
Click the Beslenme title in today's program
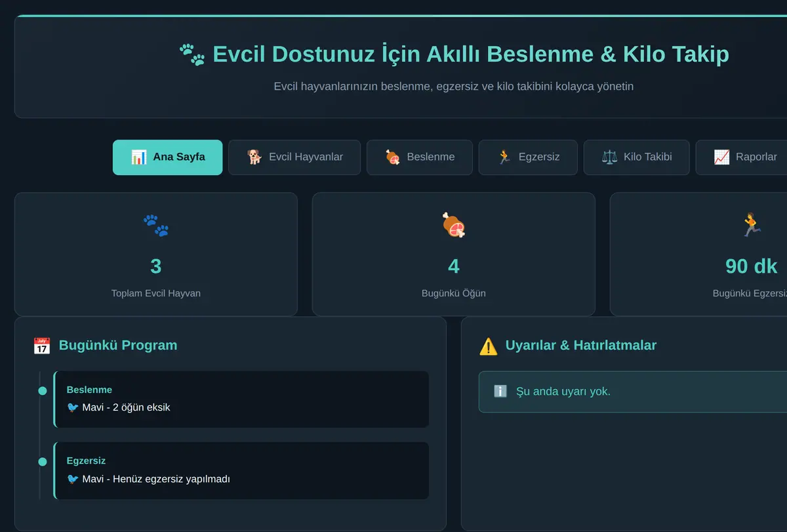coord(89,390)
